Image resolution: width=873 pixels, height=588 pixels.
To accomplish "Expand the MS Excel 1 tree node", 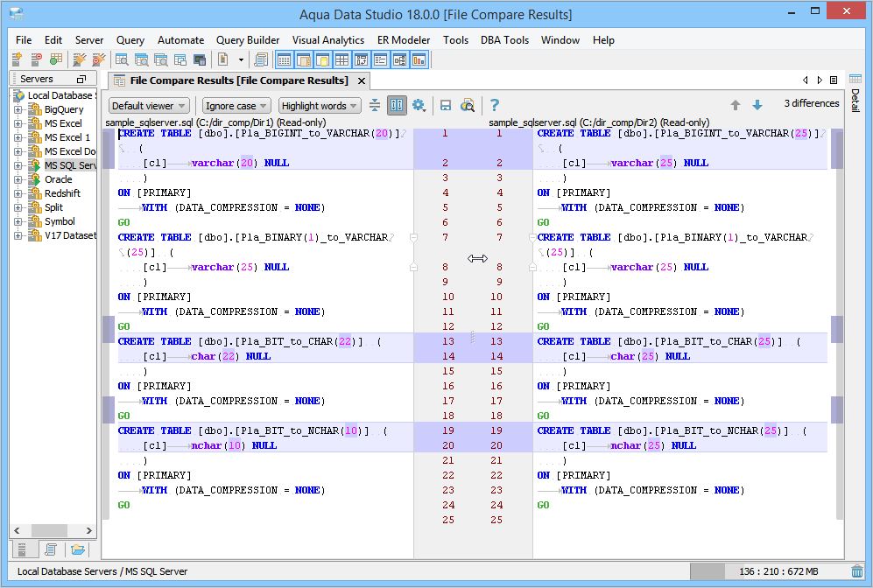I will coord(18,137).
